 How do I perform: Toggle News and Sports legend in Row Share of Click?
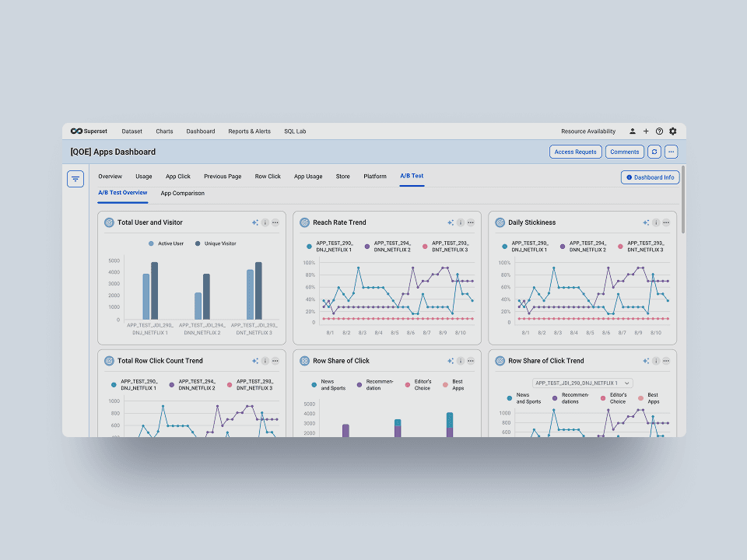click(x=328, y=385)
